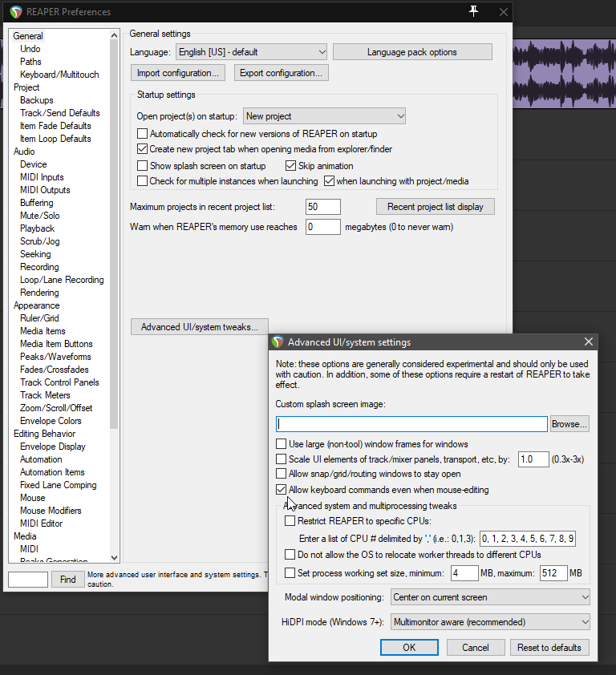Open MIDI Inputs preferences page

click(x=42, y=177)
